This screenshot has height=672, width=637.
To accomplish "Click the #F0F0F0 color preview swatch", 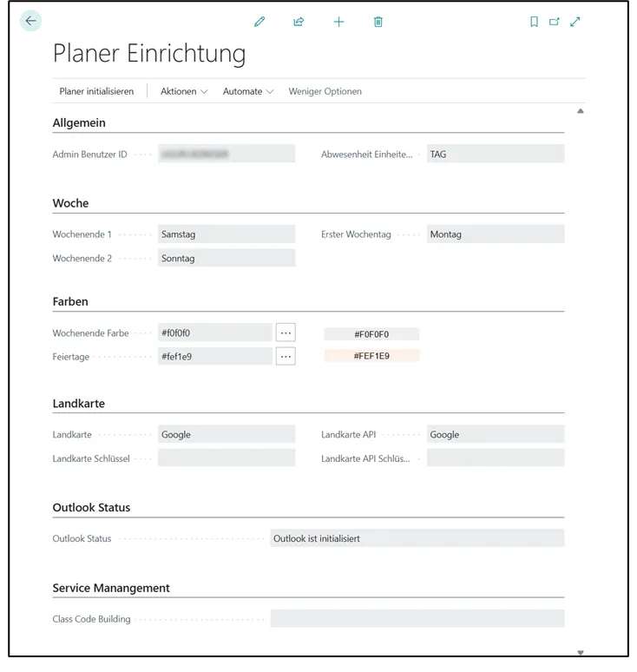I will [x=371, y=334].
